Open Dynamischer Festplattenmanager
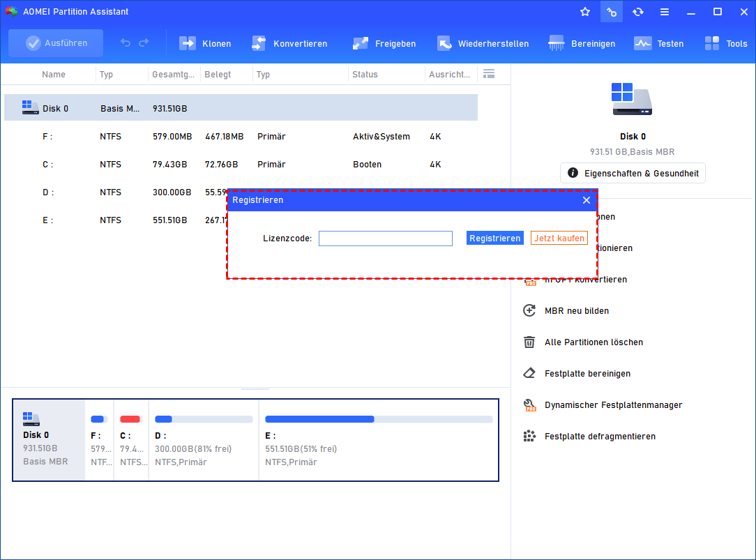Viewport: 756px width, 560px height. (613, 404)
